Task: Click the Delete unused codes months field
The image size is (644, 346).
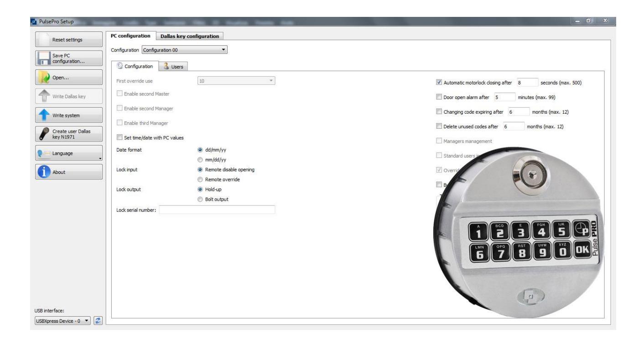Action: 514,126
